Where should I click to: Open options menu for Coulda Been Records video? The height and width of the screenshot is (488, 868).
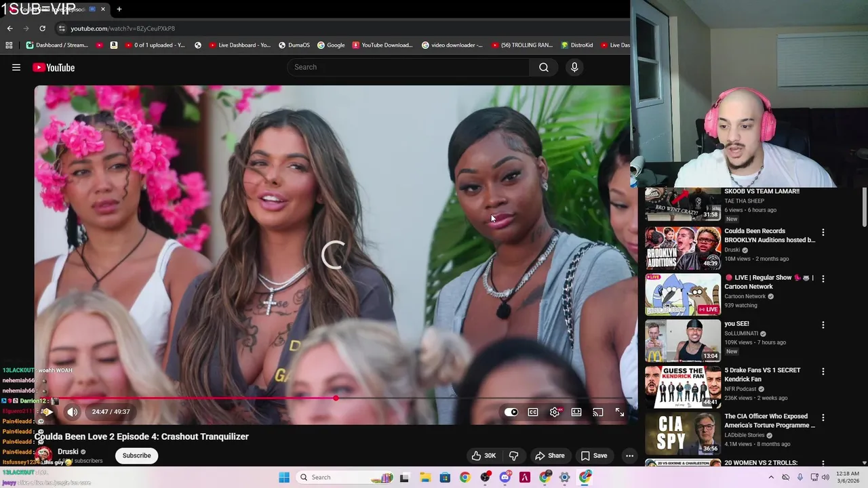coord(823,232)
